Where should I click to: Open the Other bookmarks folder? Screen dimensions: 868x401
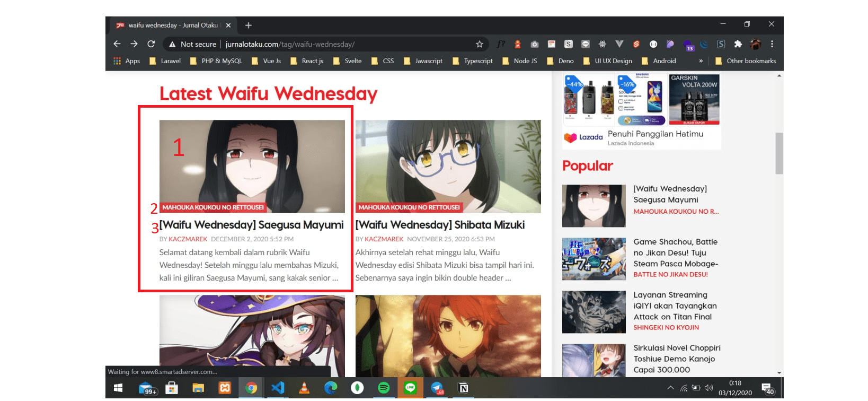746,61
